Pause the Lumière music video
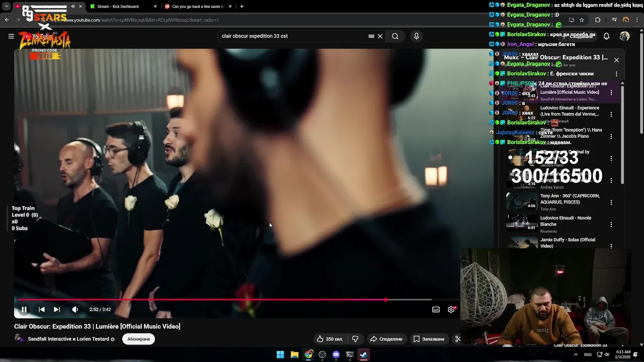This screenshot has height=362, width=644. (24, 309)
